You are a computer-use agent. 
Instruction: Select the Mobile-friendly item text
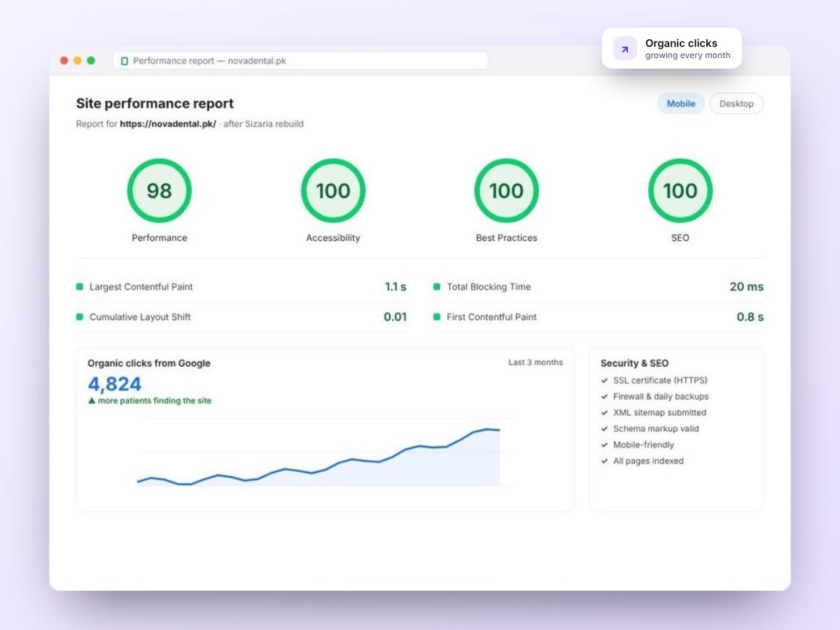643,445
